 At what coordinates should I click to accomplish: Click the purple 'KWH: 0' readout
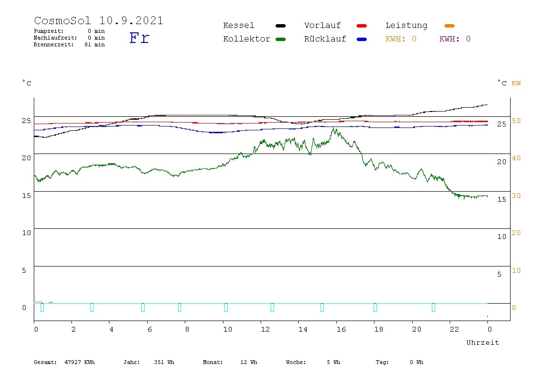[455, 39]
